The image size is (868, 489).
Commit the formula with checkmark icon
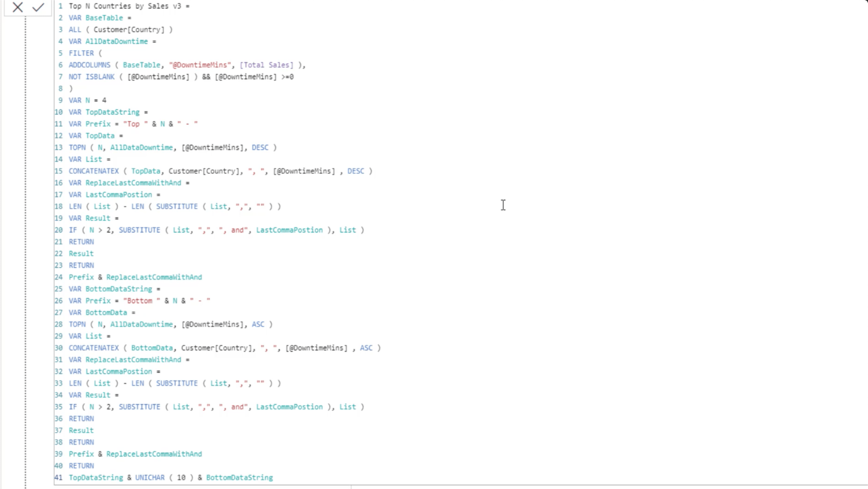click(x=38, y=7)
